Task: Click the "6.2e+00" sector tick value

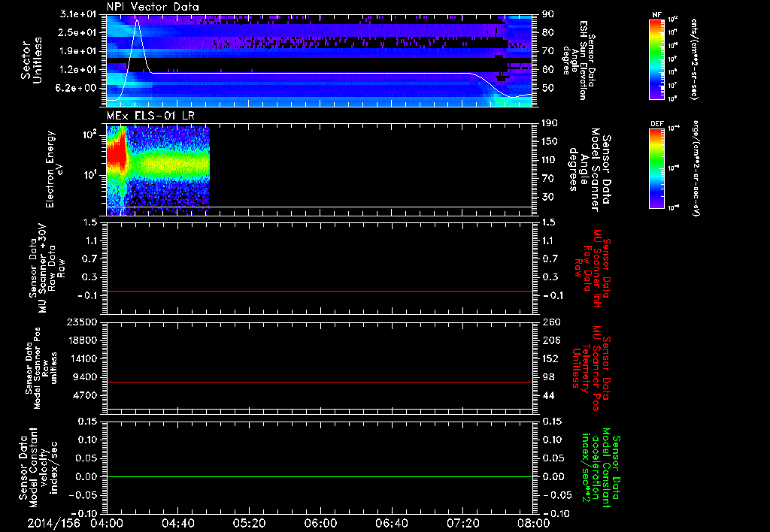Action: point(77,89)
